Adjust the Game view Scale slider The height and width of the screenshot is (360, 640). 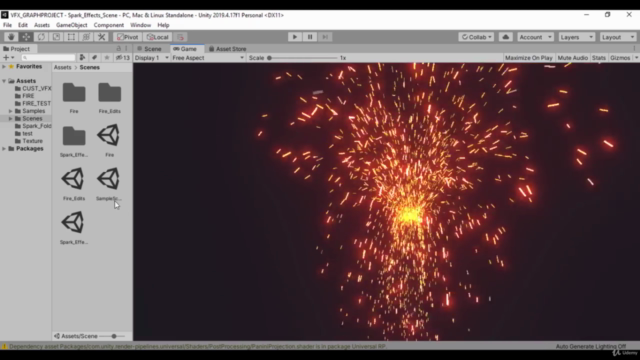303,58
